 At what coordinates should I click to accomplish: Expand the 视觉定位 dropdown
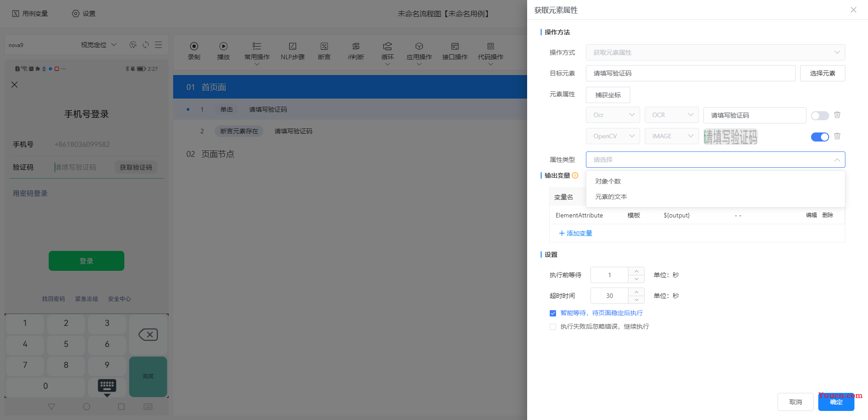(99, 45)
